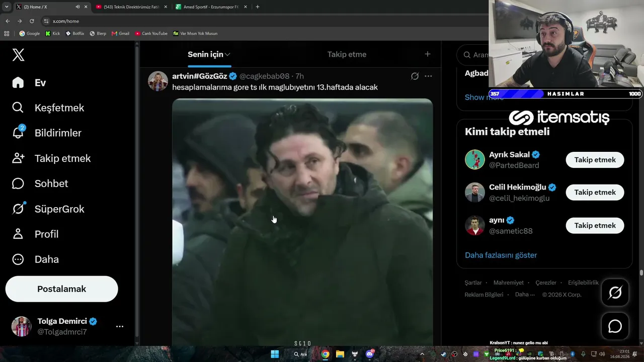Expand the Senin için tab dropdown

tap(227, 54)
